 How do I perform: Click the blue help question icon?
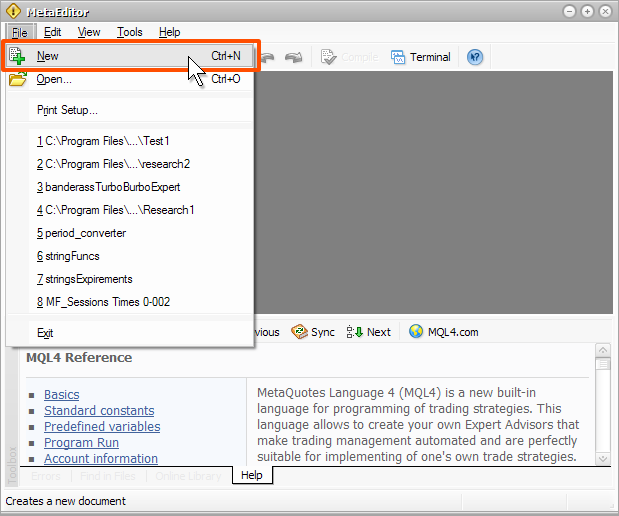(475, 57)
